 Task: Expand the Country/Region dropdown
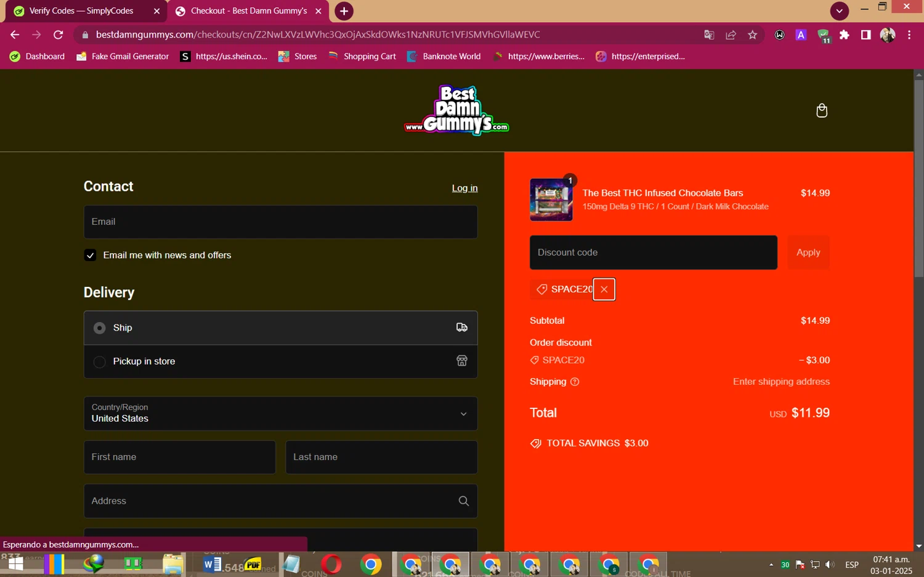(x=280, y=414)
